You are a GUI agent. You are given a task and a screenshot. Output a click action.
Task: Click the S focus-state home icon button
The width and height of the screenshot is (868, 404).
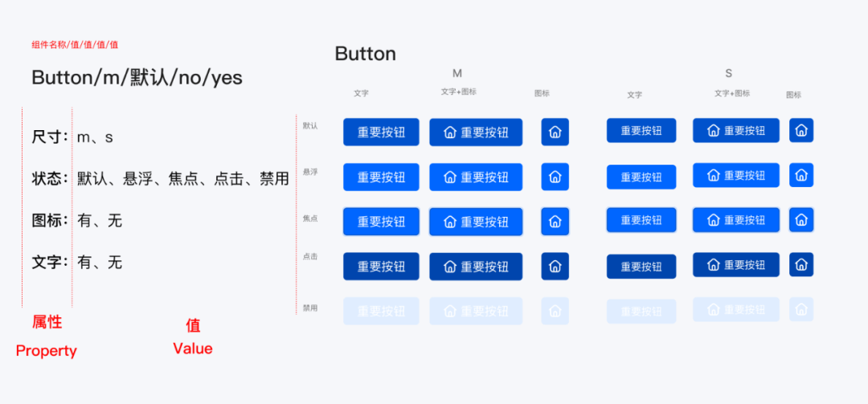coord(801,220)
